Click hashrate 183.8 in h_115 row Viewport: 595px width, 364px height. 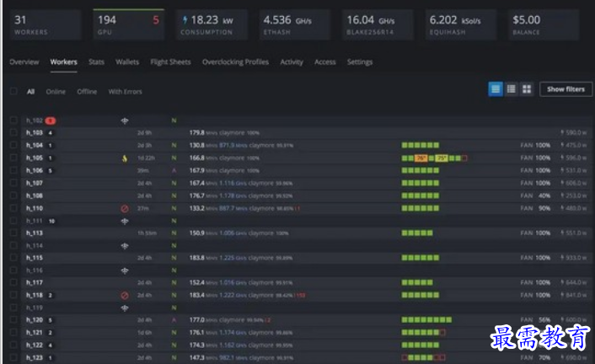click(x=197, y=258)
